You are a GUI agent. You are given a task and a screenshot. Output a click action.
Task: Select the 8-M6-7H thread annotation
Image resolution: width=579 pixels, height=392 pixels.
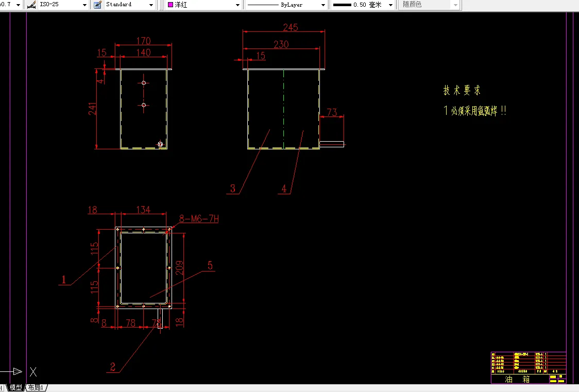click(x=199, y=219)
